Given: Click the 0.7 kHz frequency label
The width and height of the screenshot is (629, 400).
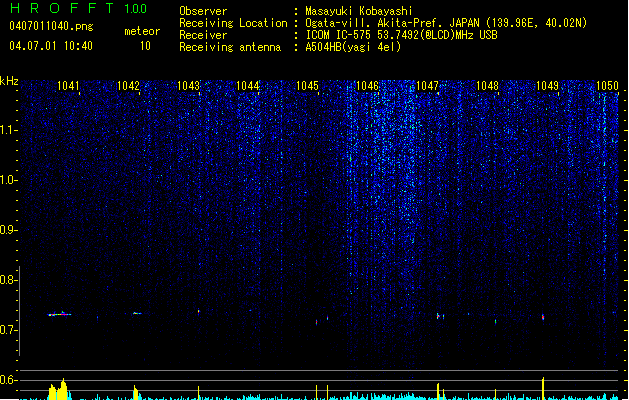Looking at the screenshot, I should click(8, 330).
